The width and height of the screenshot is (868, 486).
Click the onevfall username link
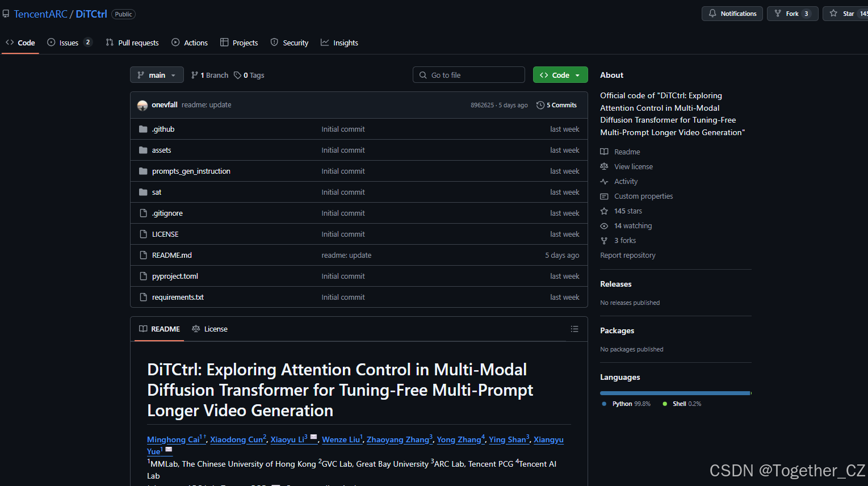click(x=165, y=104)
